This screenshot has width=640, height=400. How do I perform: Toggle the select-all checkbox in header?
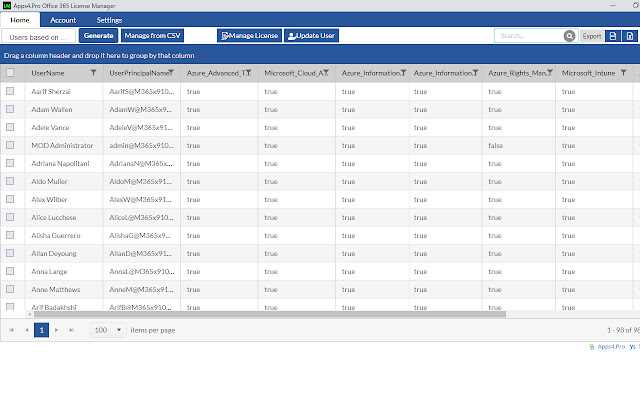10,73
